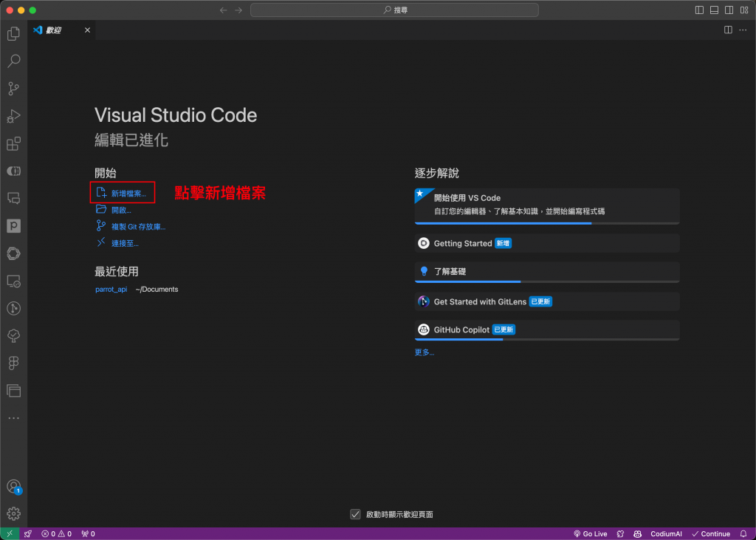The image size is (756, 540).
Task: Open Run and Debug view
Action: (13, 116)
